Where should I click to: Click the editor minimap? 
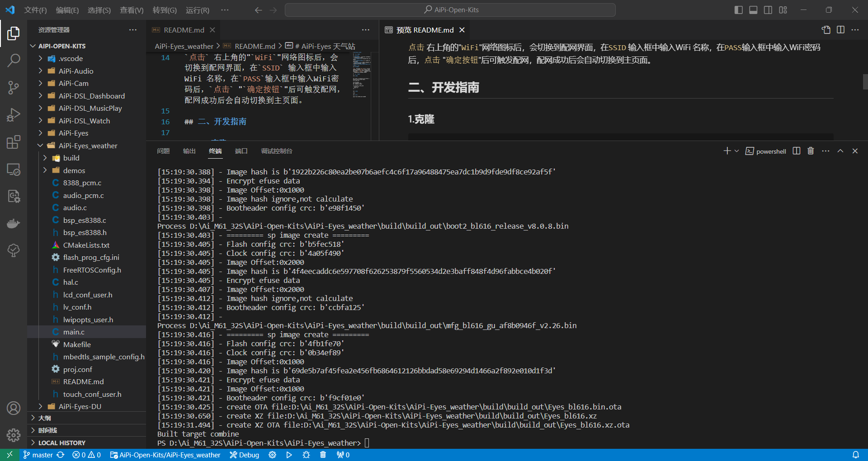pos(362,75)
